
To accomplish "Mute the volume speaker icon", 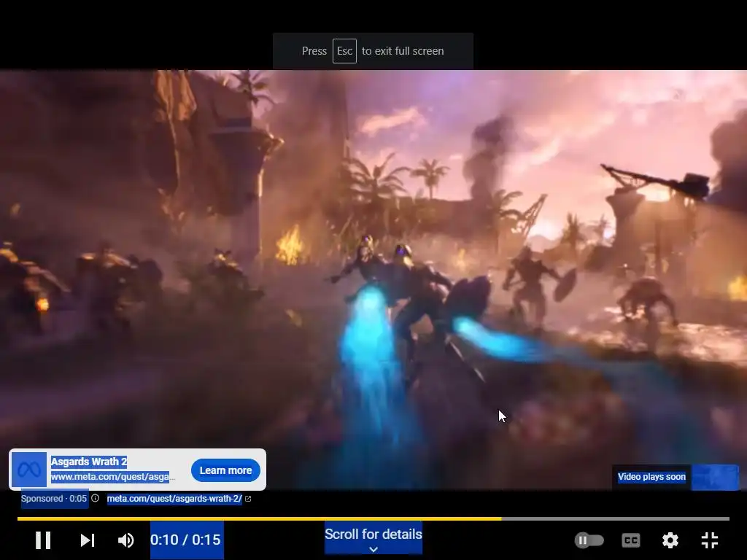I will (126, 540).
